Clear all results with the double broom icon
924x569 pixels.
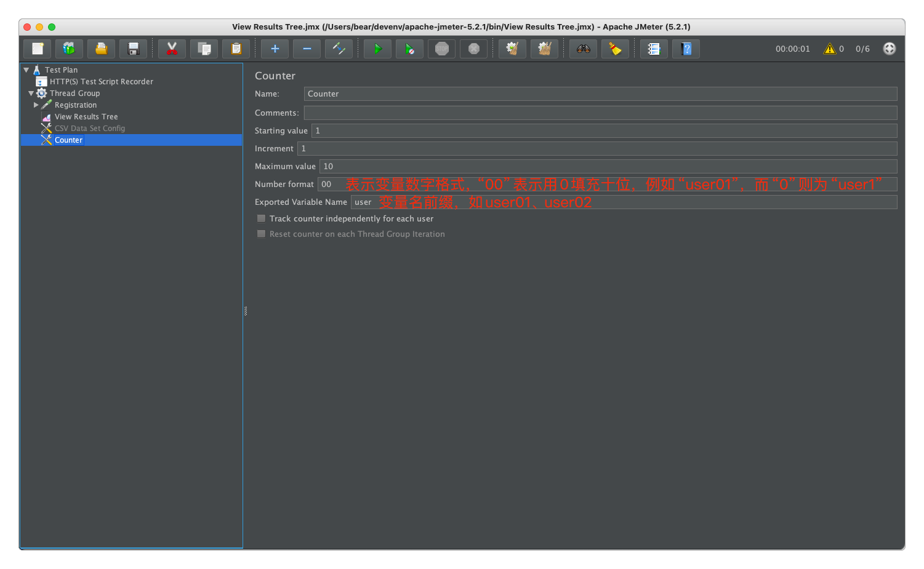click(x=544, y=49)
